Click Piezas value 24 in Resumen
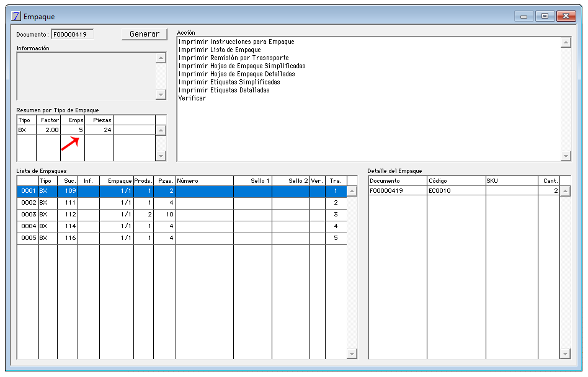This screenshot has width=588, height=377. pyautogui.click(x=99, y=130)
